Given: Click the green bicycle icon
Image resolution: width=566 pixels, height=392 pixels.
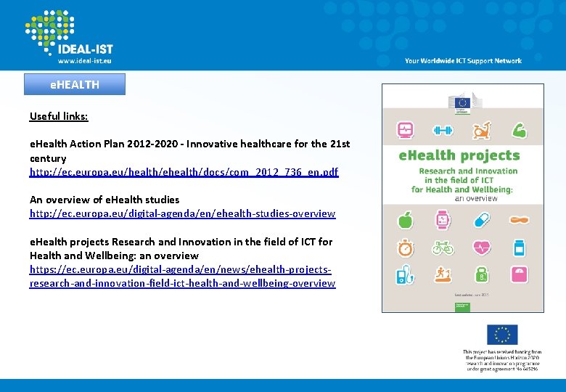Looking at the screenshot, I should (x=443, y=248).
